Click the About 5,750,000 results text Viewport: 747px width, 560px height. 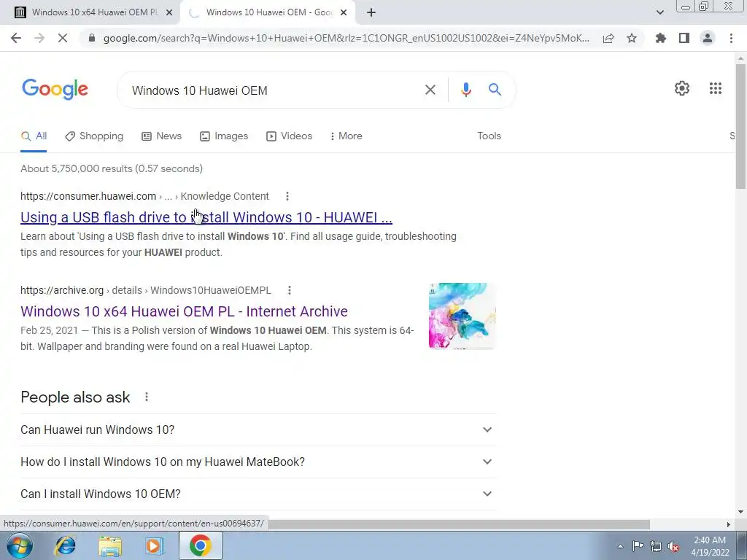(x=112, y=168)
